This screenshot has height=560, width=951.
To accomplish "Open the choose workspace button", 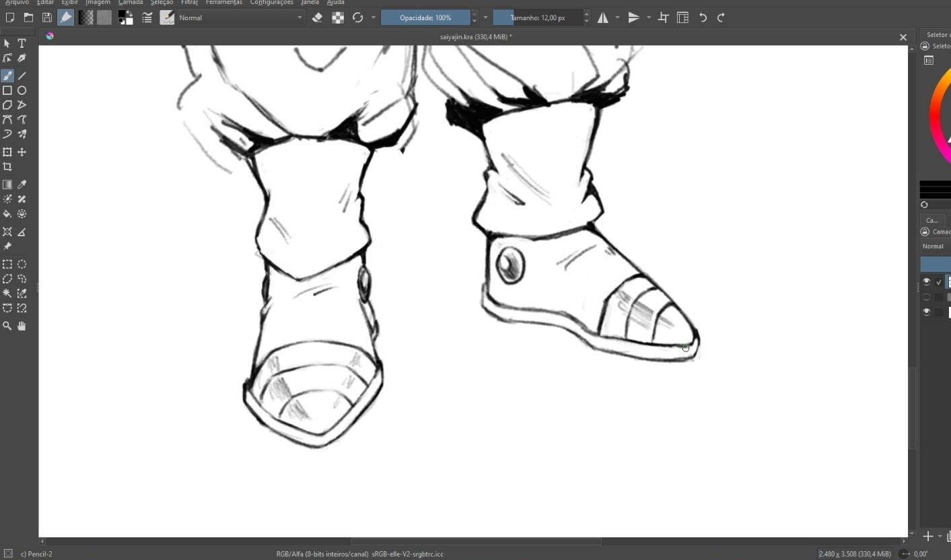I will (682, 17).
